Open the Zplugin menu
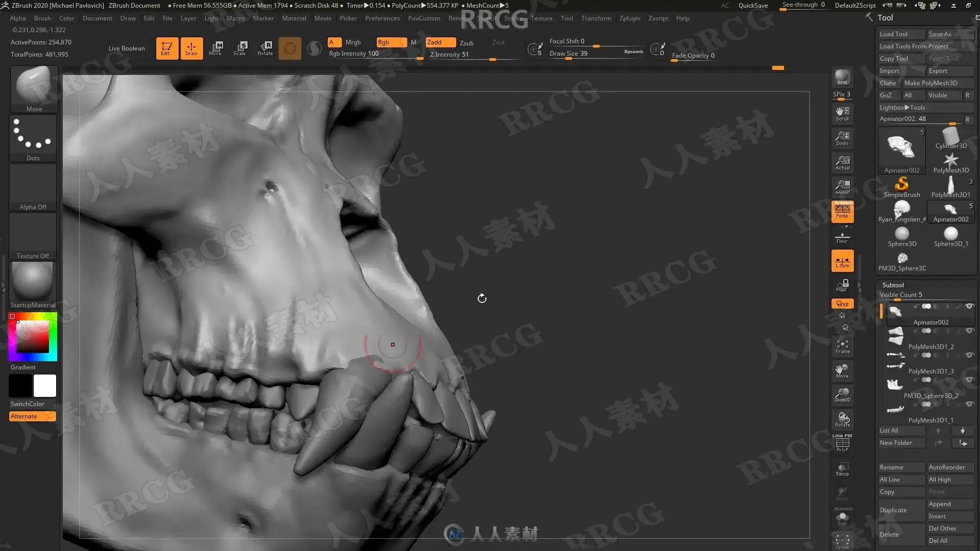Screen dimensions: 980x551 tap(629, 18)
